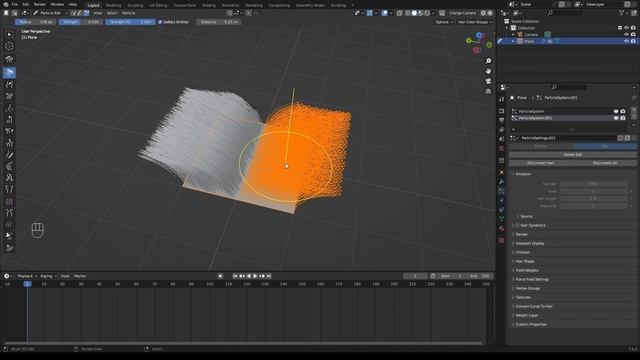Expand the Children panel
640x360 pixels.
pos(522,252)
